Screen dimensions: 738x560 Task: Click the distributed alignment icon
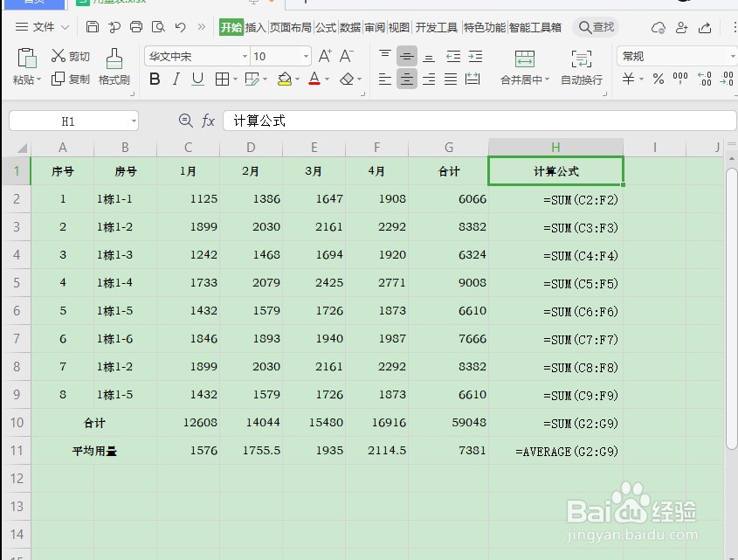coord(472,79)
